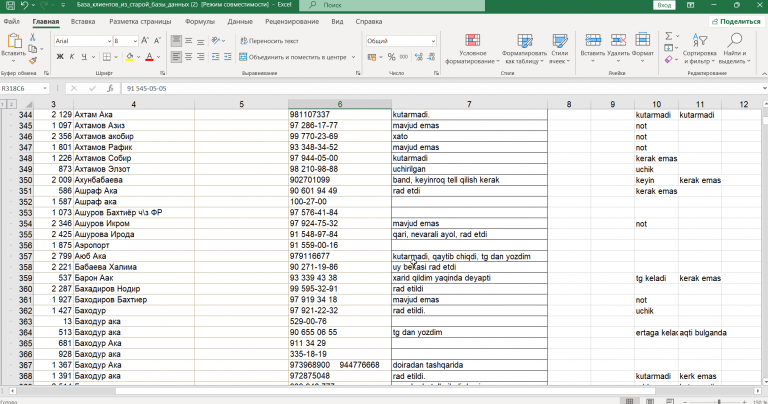The image size is (768, 404).
Task: Toggle italic К formatting
Action: tap(72, 57)
